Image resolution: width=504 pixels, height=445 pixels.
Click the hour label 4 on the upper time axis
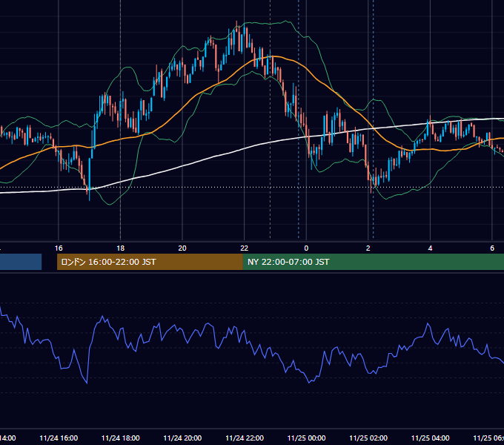point(430,248)
